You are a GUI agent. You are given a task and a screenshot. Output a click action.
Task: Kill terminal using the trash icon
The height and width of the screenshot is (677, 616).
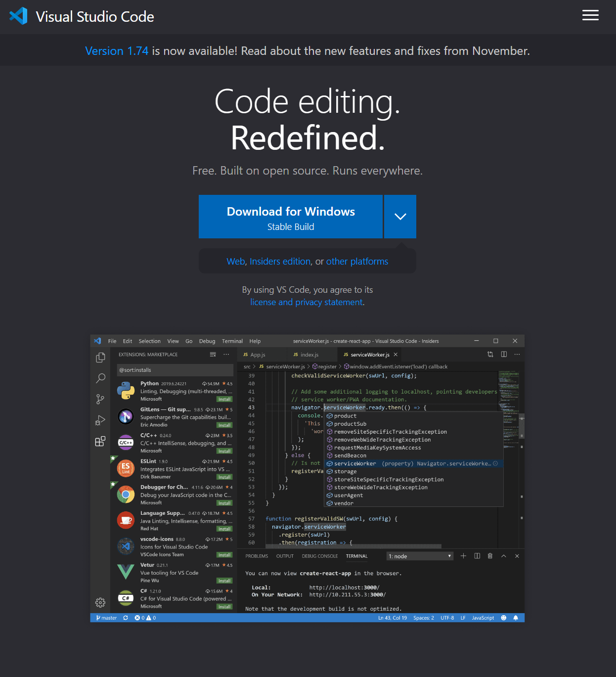(490, 556)
